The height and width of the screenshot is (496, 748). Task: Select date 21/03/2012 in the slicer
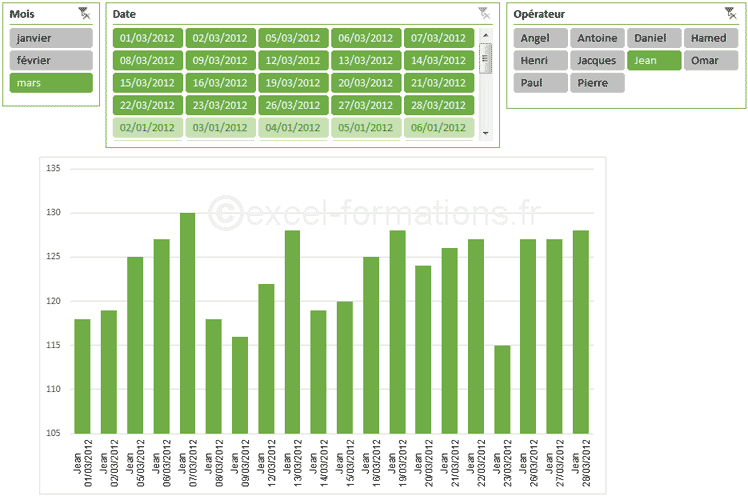tap(439, 83)
